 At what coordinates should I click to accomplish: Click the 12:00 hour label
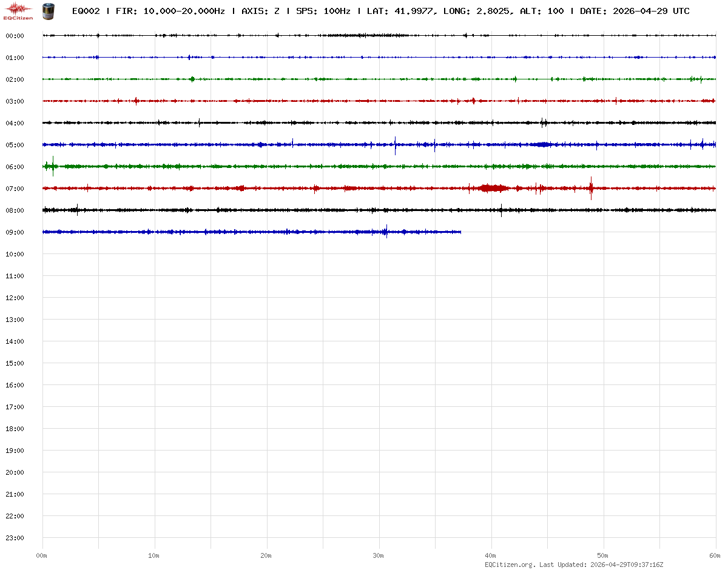pos(15,298)
